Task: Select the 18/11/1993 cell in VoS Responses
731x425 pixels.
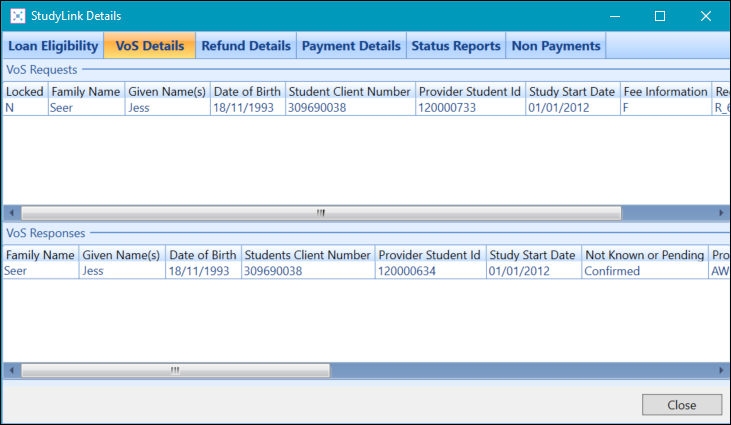Action: pos(203,271)
